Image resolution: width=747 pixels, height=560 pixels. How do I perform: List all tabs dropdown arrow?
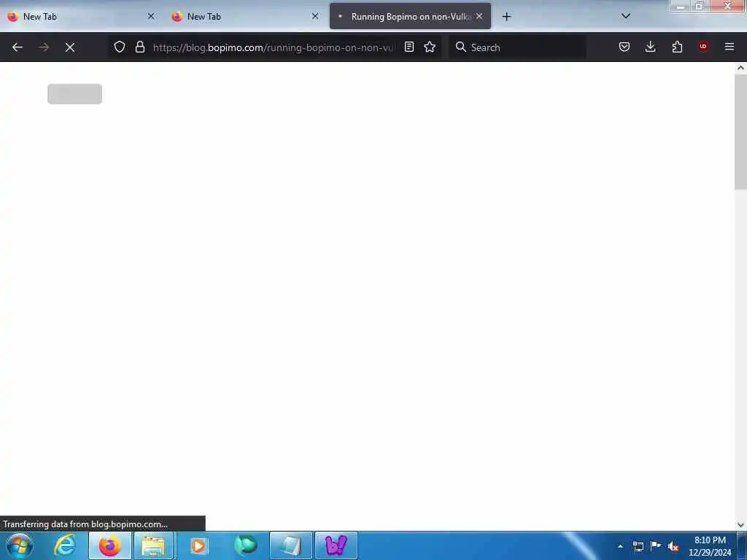626,16
